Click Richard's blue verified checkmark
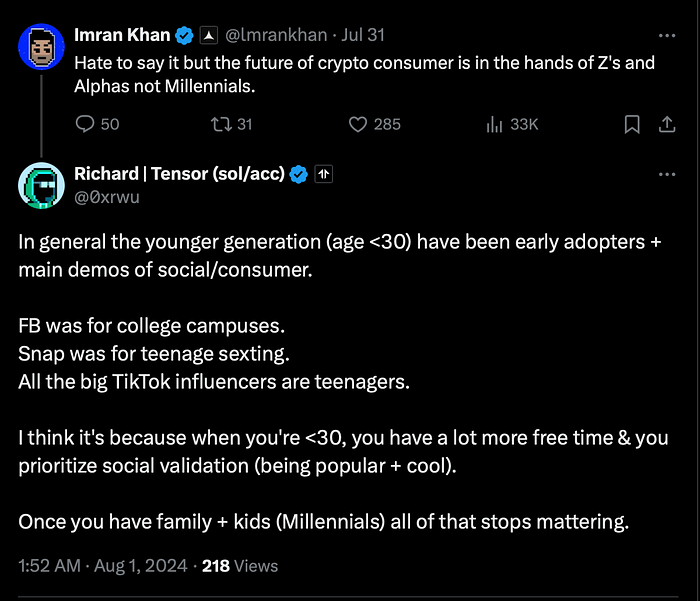Image resolution: width=700 pixels, height=601 pixels. coord(298,174)
